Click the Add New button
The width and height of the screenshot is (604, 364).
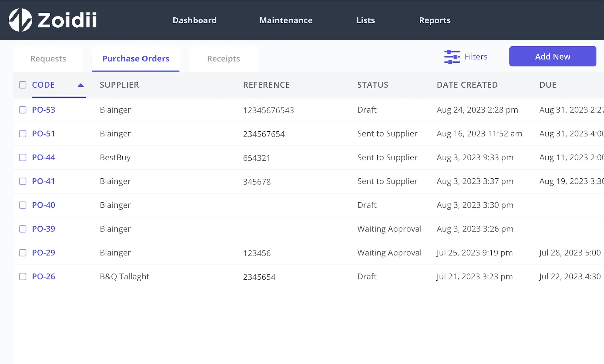(x=553, y=56)
